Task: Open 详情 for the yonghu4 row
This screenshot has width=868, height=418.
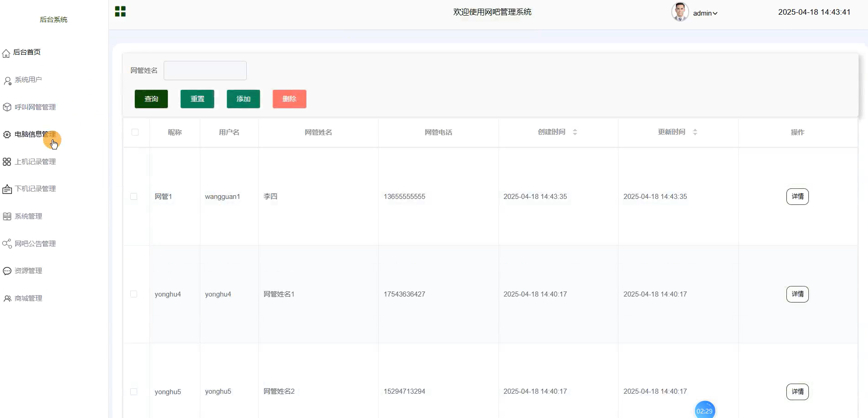Action: 797,294
